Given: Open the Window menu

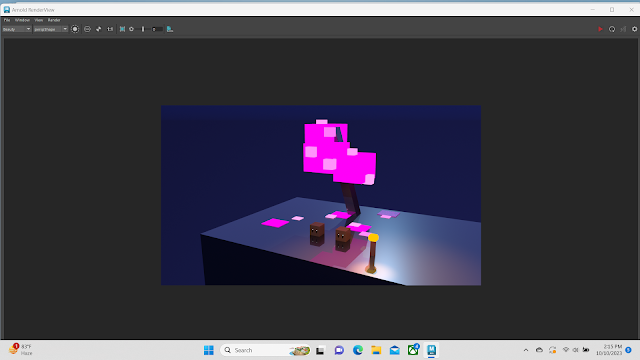Looking at the screenshot, I should pyautogui.click(x=22, y=20).
